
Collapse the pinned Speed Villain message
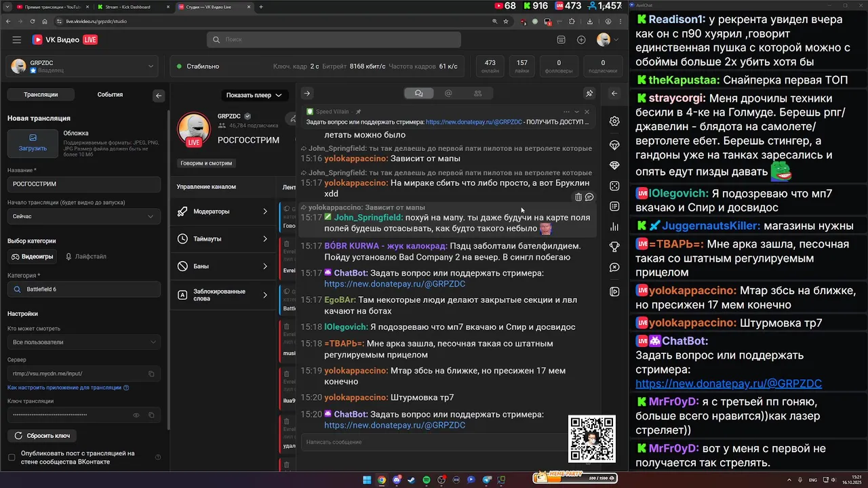pyautogui.click(x=577, y=112)
